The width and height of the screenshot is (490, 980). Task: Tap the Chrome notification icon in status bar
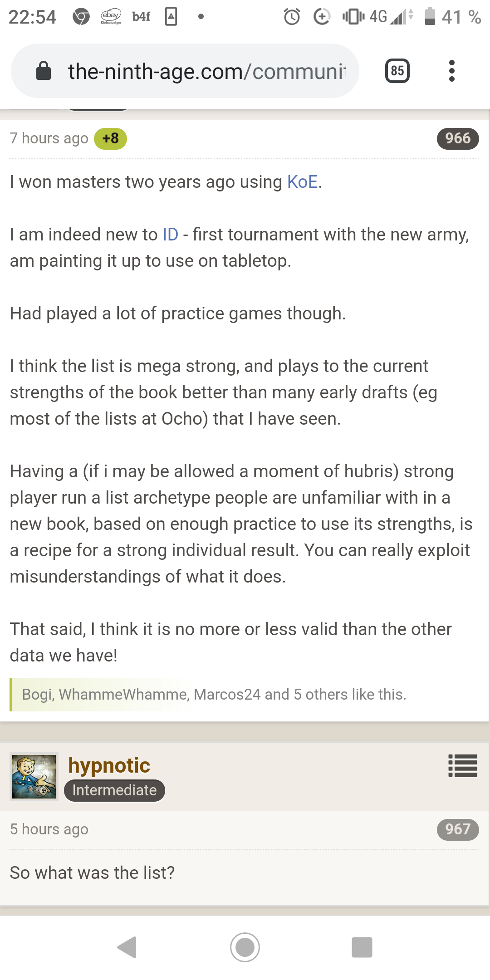tap(81, 17)
